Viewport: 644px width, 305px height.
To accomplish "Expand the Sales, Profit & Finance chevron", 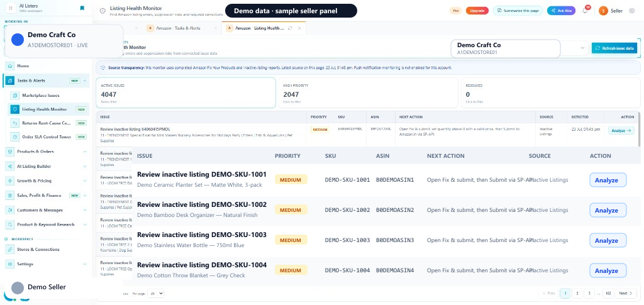I will 85,196.
